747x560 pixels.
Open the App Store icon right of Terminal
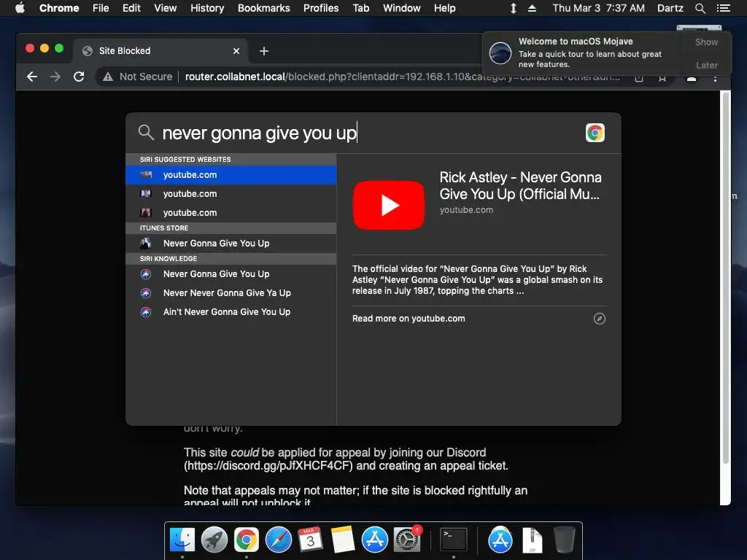click(x=500, y=540)
